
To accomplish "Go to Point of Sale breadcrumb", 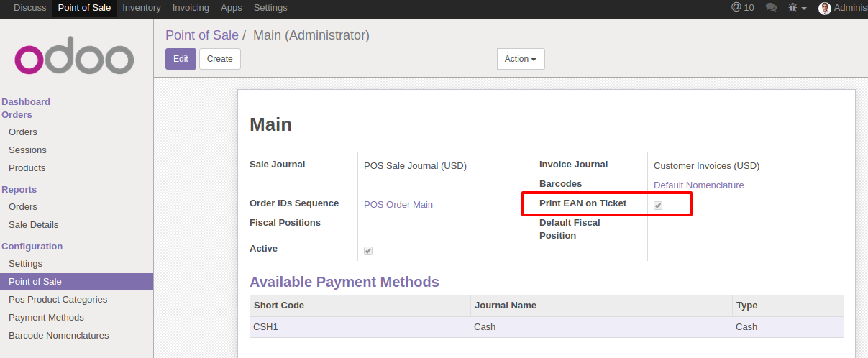I will (202, 35).
